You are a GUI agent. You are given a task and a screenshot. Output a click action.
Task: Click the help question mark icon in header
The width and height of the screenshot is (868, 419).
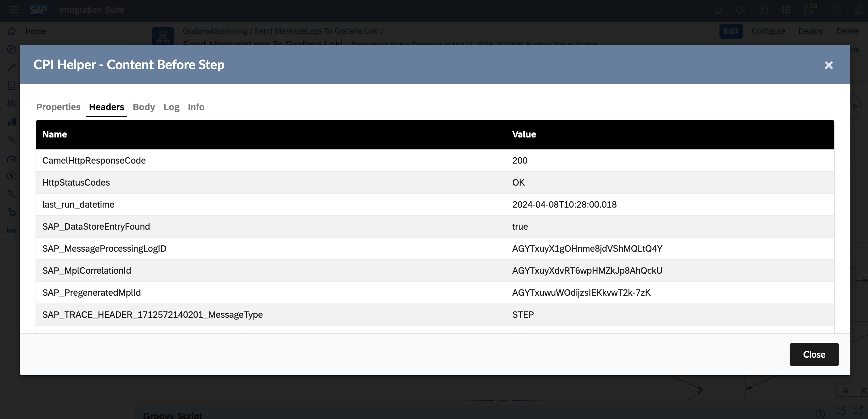click(836, 10)
